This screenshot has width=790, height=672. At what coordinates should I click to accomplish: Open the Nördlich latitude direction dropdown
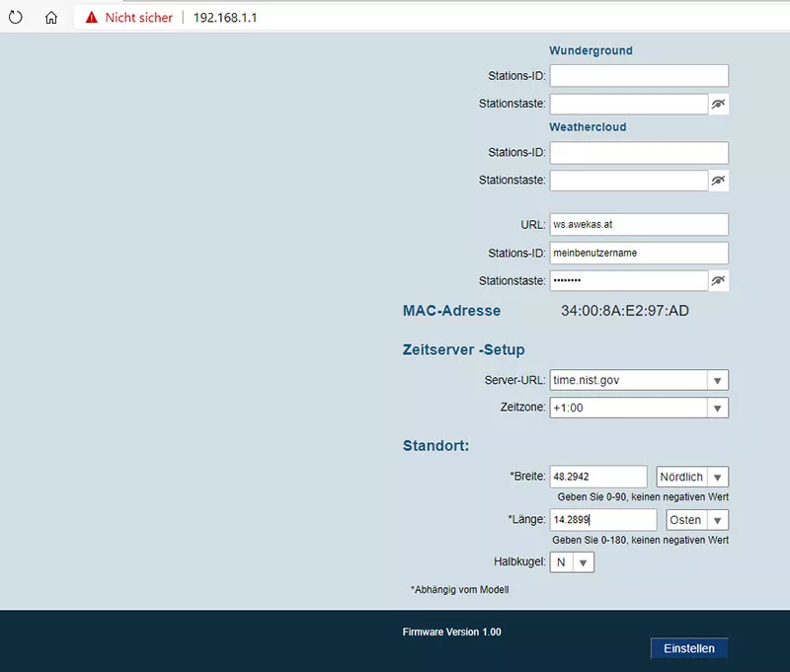point(692,477)
